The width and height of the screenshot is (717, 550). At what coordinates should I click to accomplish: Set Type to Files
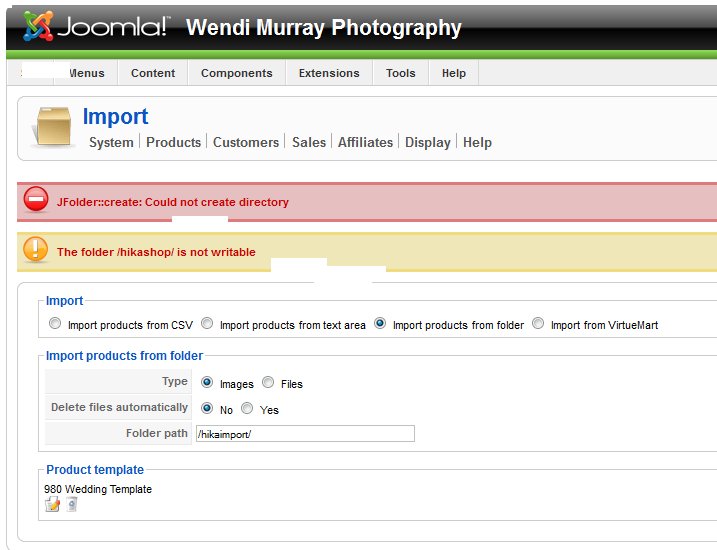[x=268, y=382]
